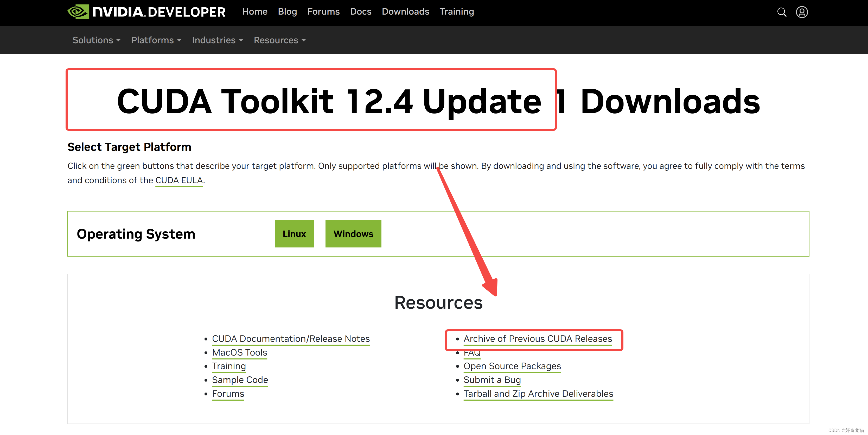Viewport: 868px width, 435px height.
Task: Open the Training link under Resources
Action: coord(229,366)
